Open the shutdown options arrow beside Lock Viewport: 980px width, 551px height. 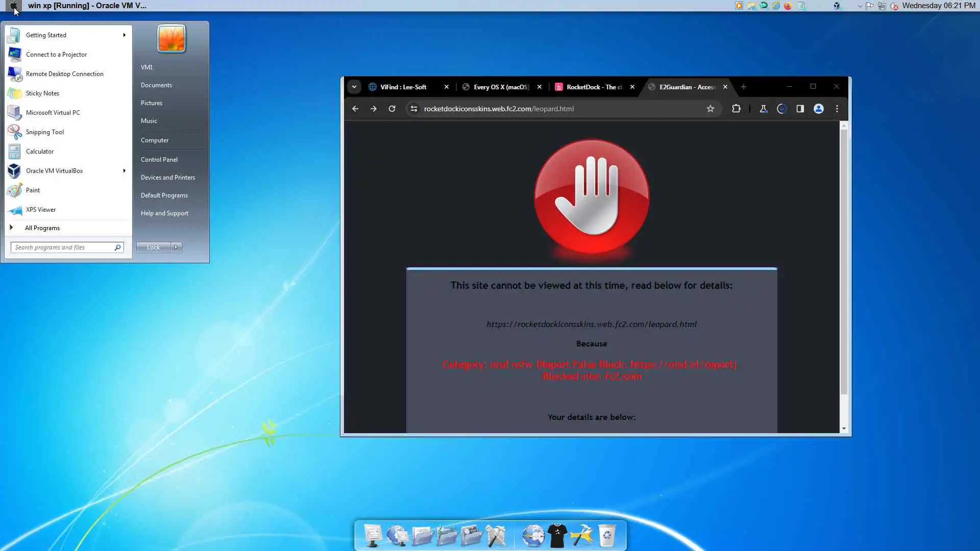point(176,247)
